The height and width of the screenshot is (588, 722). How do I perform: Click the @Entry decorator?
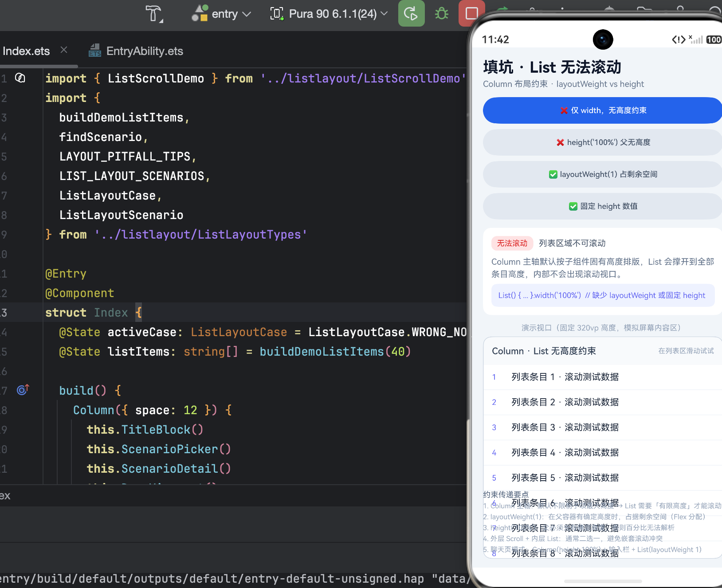click(x=66, y=274)
